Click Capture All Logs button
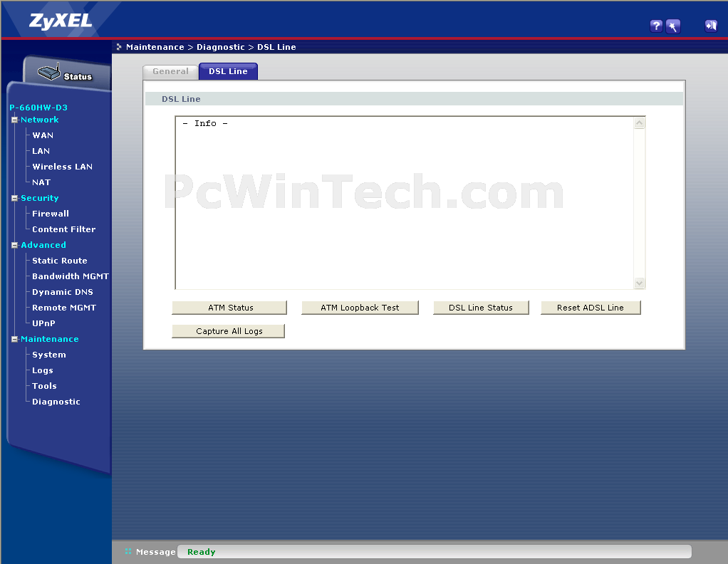728x564 pixels. point(228,331)
